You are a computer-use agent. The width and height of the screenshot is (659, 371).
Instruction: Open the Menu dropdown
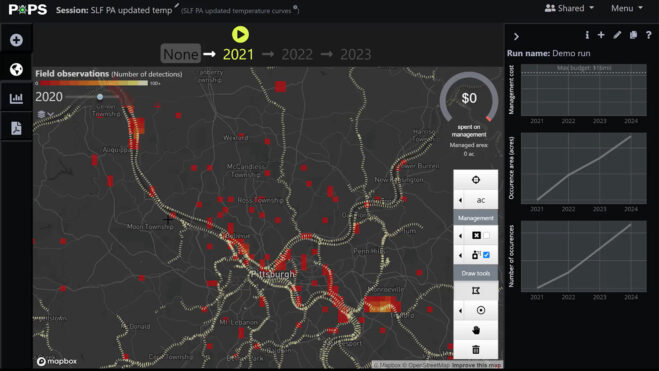pyautogui.click(x=627, y=8)
